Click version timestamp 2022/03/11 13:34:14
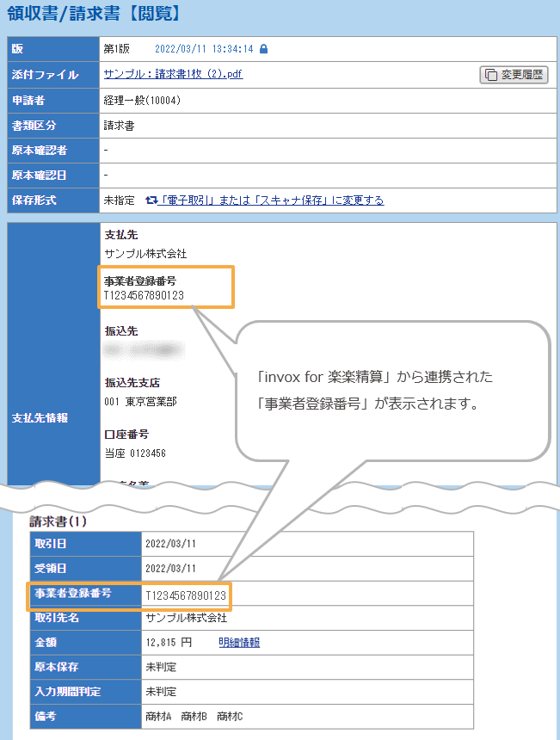This screenshot has height=740, width=560. coord(204,49)
